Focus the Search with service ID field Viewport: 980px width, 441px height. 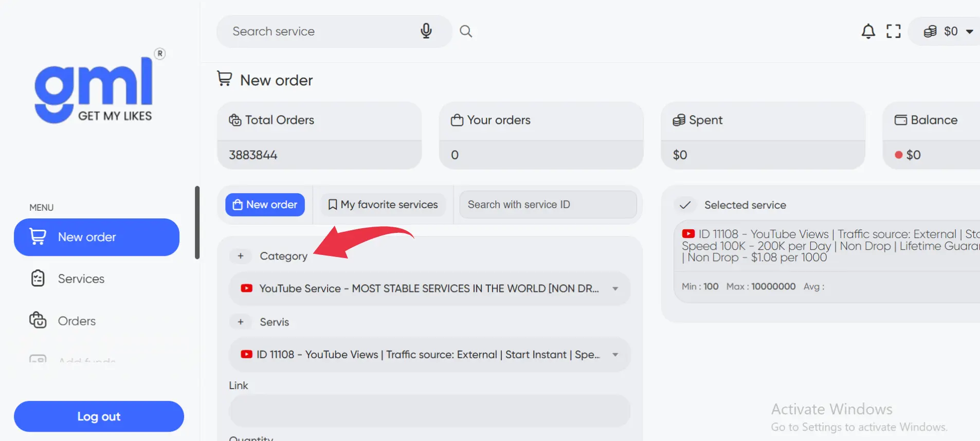click(548, 205)
